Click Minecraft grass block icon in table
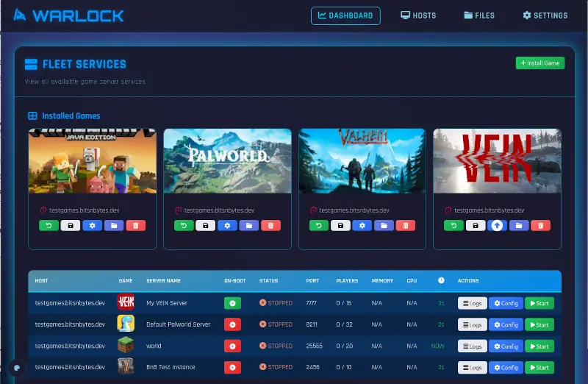The image size is (588, 384). coord(126,345)
